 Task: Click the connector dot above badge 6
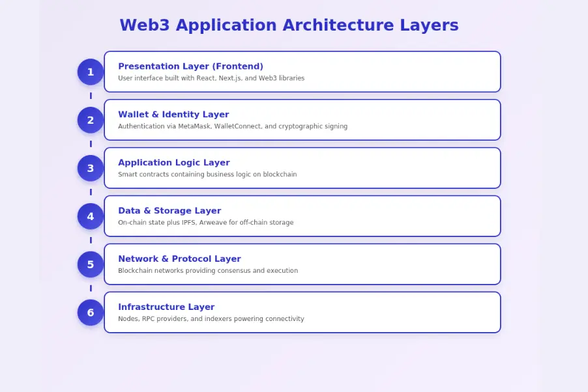tap(90, 288)
